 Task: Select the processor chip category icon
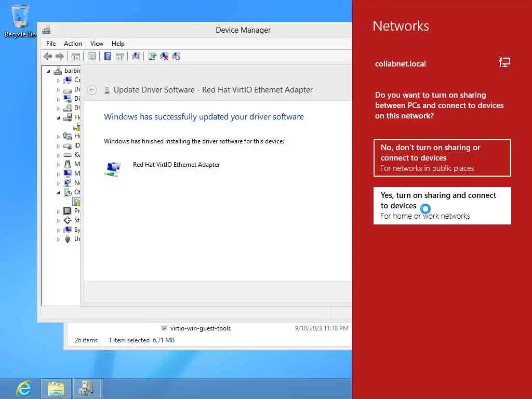(x=68, y=211)
